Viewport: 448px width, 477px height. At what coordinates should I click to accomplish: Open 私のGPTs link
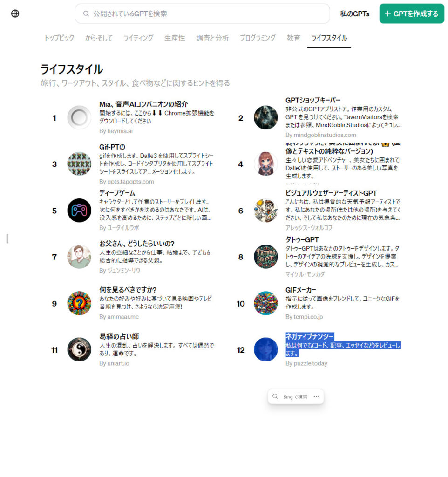pos(354,14)
